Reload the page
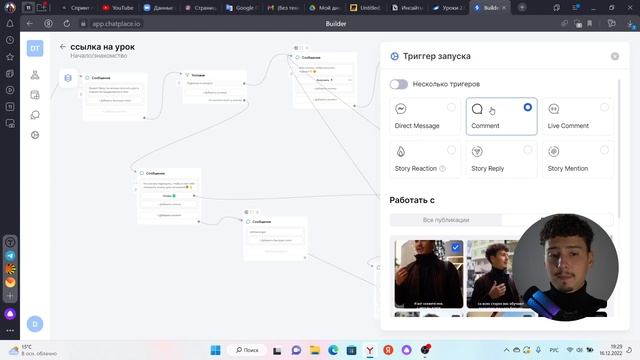Screen dimensions: 640x360 pyautogui.click(x=67, y=24)
